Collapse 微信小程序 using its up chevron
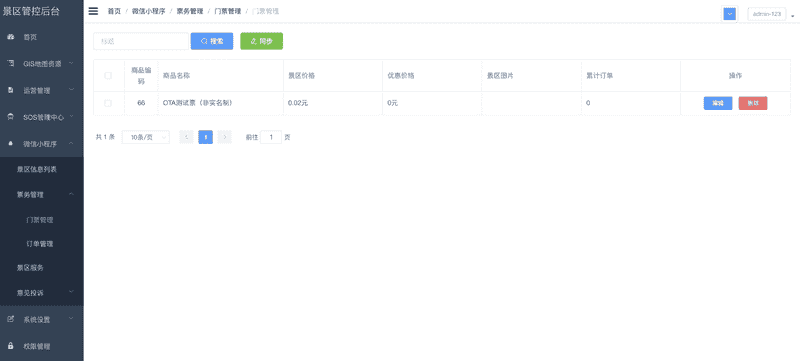The image size is (800, 361). pyautogui.click(x=71, y=143)
